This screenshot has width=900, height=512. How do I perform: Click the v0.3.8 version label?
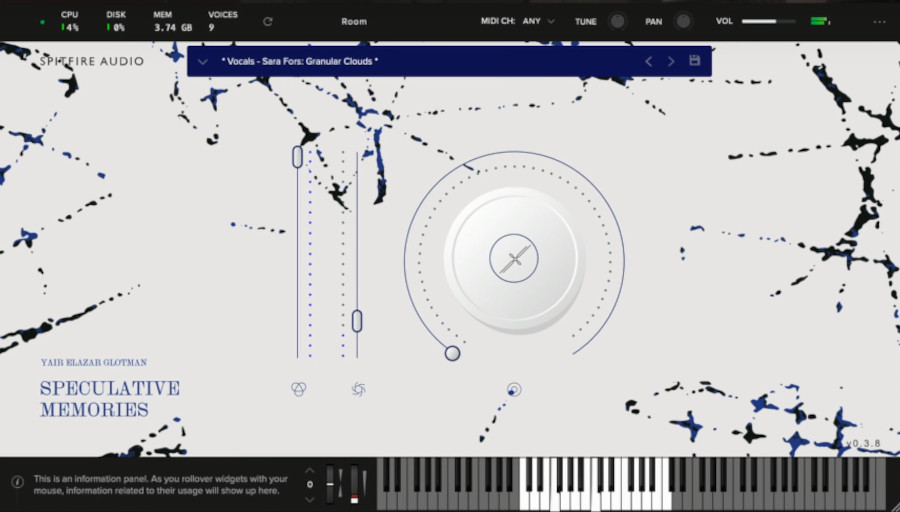(863, 443)
